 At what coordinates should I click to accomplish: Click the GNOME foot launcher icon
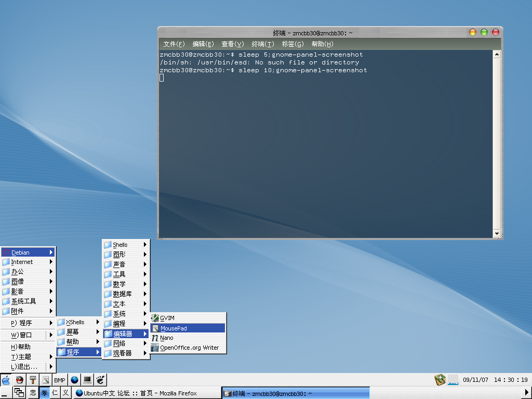[100, 380]
